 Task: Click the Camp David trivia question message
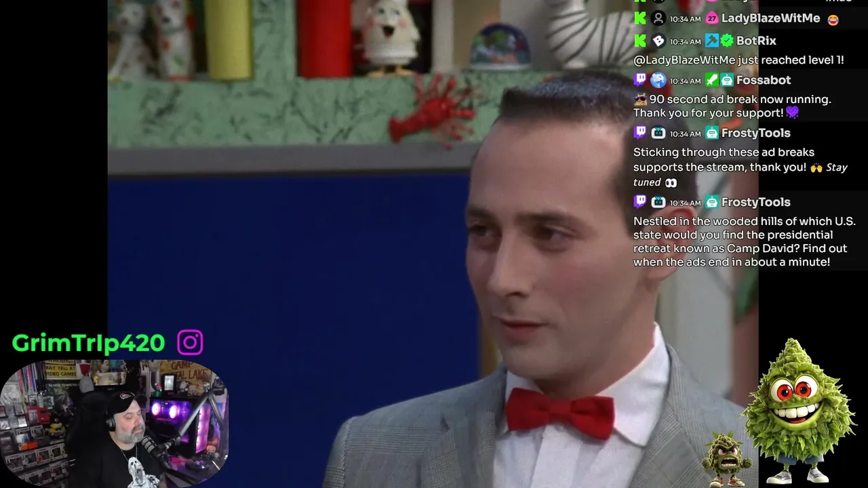tap(745, 241)
